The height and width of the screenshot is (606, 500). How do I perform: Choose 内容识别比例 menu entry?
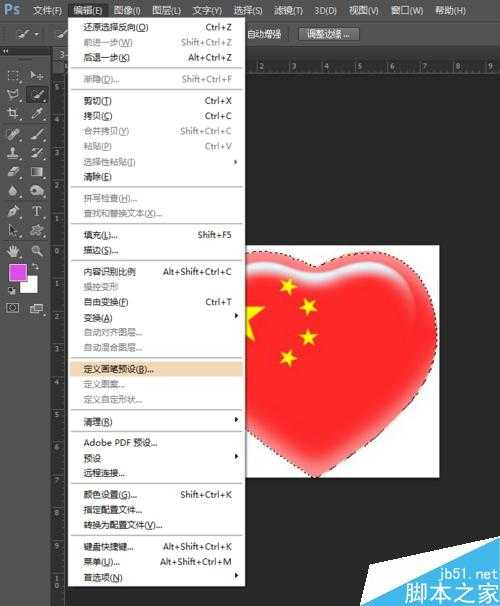click(156, 272)
